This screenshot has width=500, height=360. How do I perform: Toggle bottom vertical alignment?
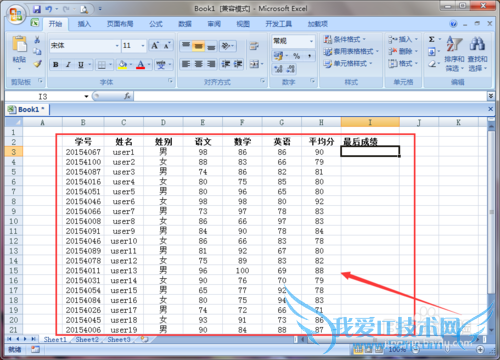click(x=211, y=46)
